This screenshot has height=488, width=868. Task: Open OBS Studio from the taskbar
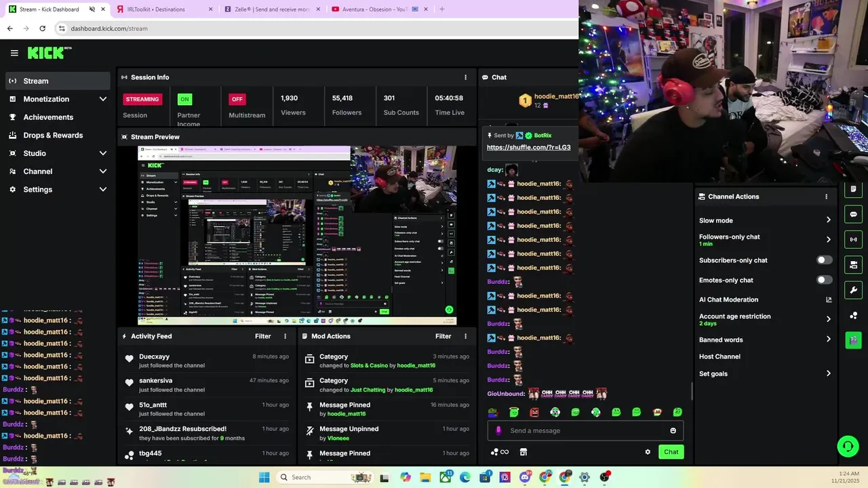tap(604, 477)
